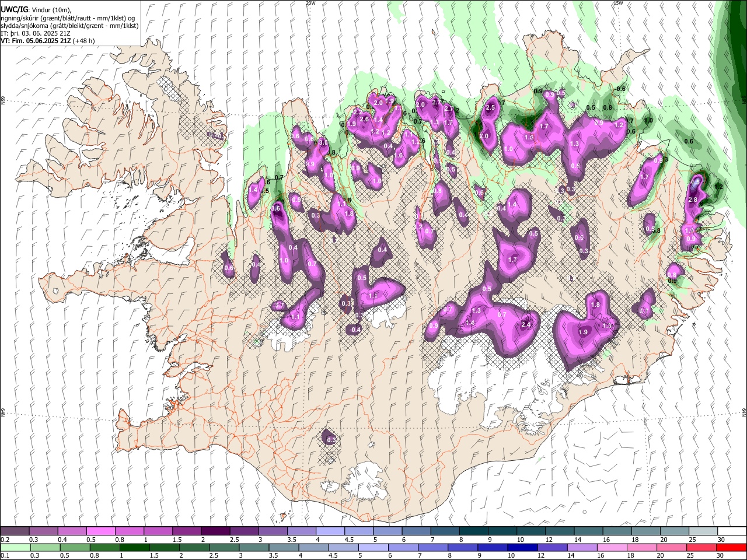Click the palest green 0.1–0.3 swatch, lower legend
Screen dimensions: 747x560
15,547
